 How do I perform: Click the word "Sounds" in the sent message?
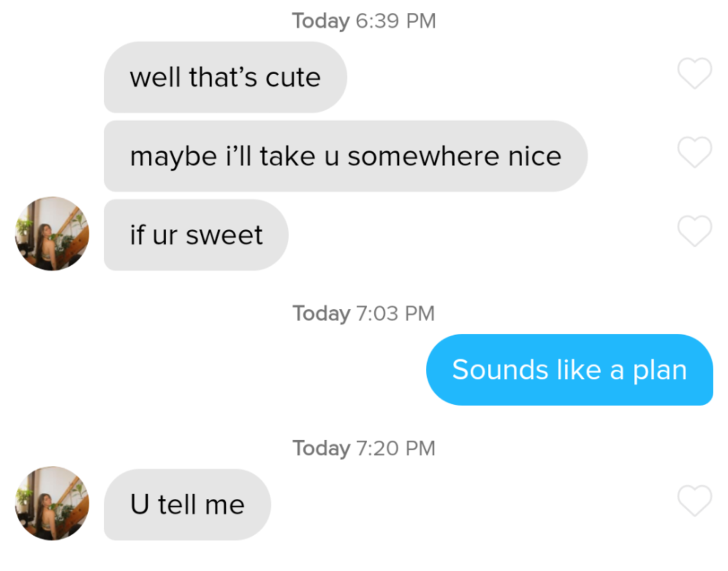pyautogui.click(x=500, y=370)
